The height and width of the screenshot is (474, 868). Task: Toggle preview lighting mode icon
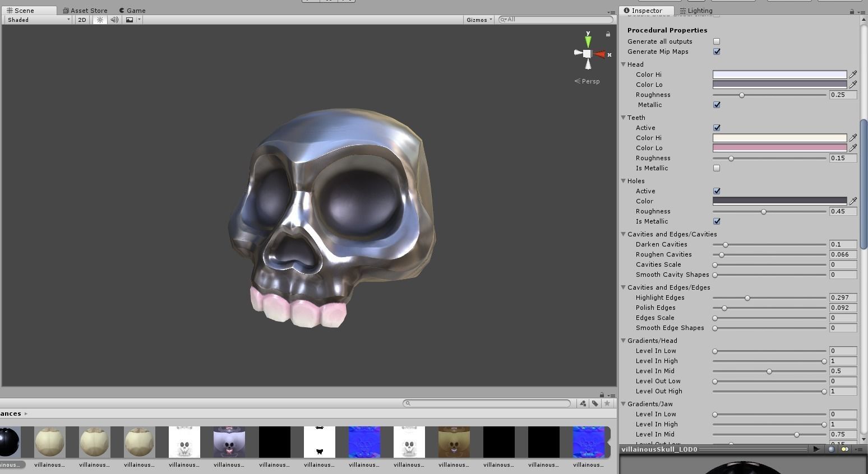[x=844, y=449]
